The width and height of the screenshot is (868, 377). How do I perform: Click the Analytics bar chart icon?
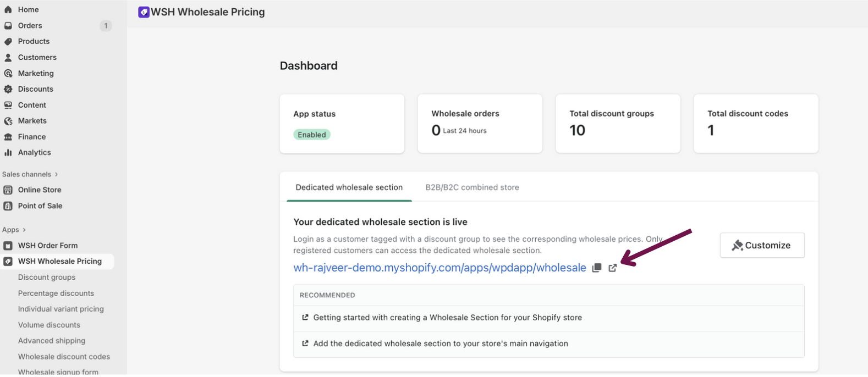coord(8,153)
